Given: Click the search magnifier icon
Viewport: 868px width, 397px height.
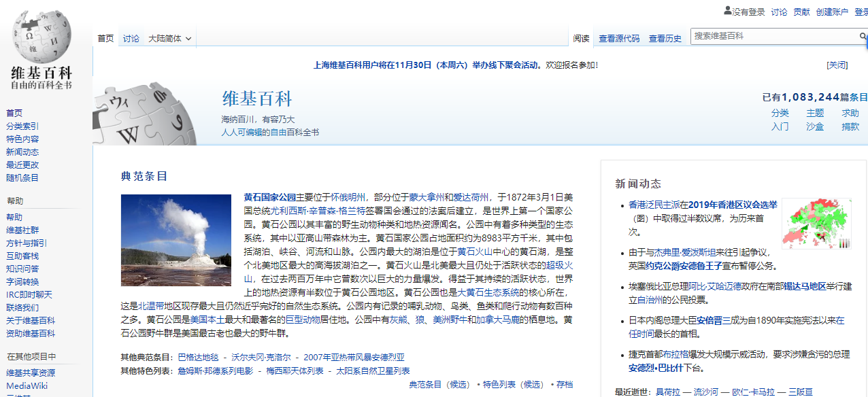Looking at the screenshot, I should pyautogui.click(x=863, y=37).
